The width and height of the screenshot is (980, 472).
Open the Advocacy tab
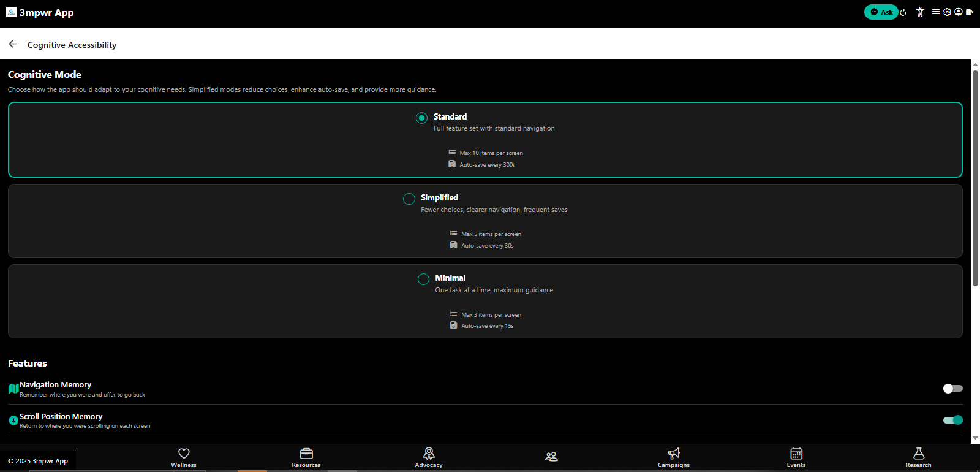click(429, 457)
